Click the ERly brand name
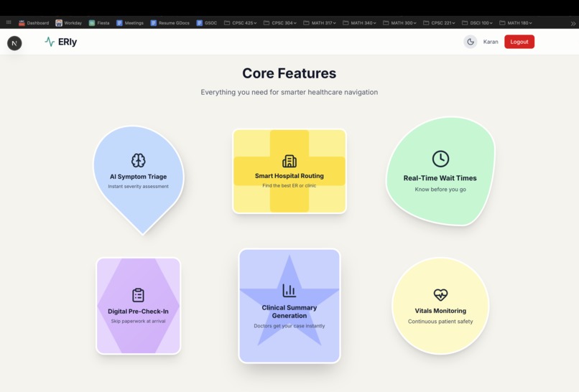The width and height of the screenshot is (579, 392). coord(68,42)
